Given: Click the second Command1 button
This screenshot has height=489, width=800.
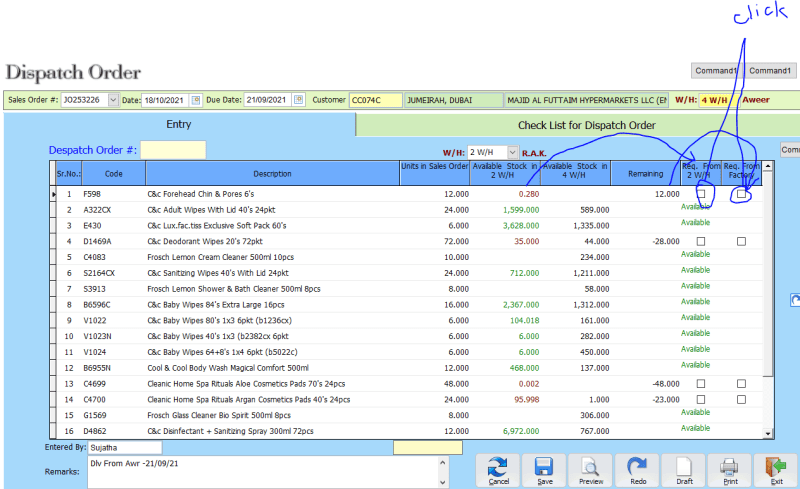Looking at the screenshot, I should pyautogui.click(x=770, y=71).
